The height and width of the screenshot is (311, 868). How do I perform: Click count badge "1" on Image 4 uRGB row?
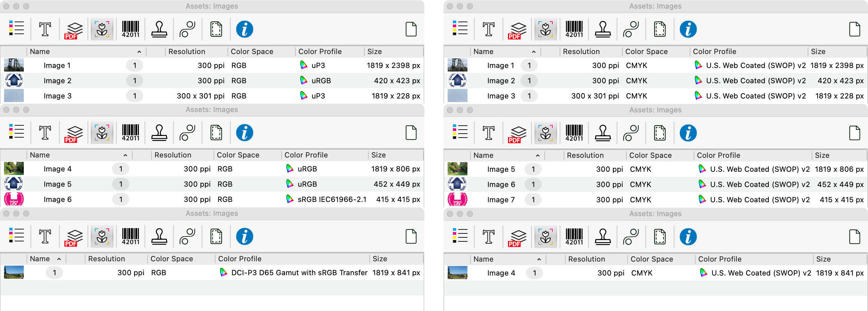coord(121,169)
